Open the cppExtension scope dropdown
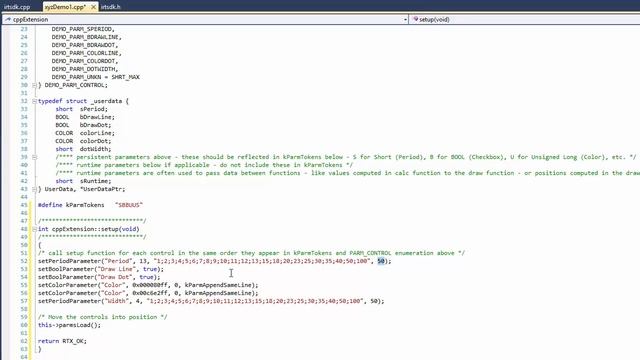 click(x=205, y=19)
